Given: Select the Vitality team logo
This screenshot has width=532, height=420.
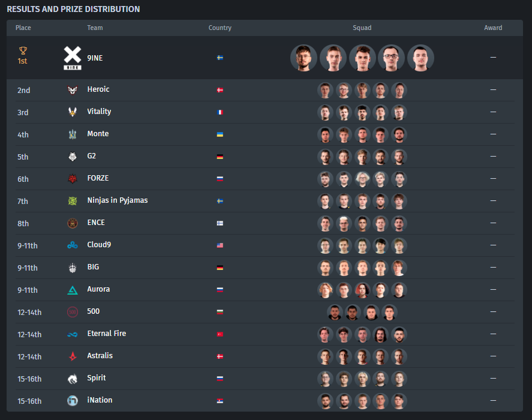Looking at the screenshot, I should (73, 112).
